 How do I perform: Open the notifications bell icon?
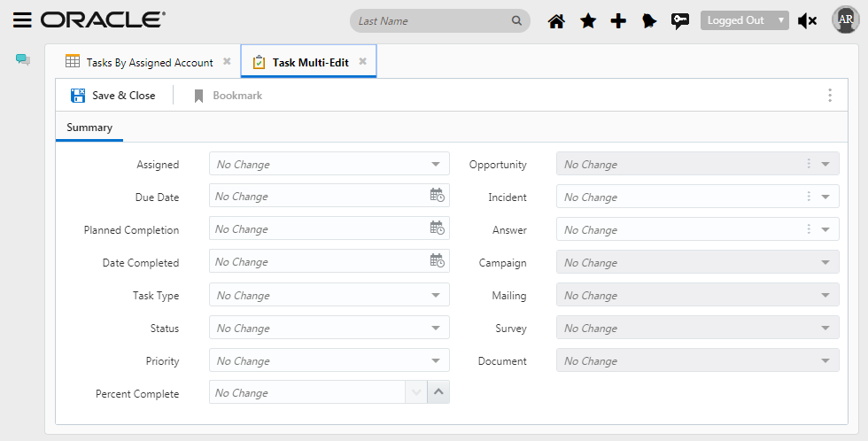pos(649,21)
